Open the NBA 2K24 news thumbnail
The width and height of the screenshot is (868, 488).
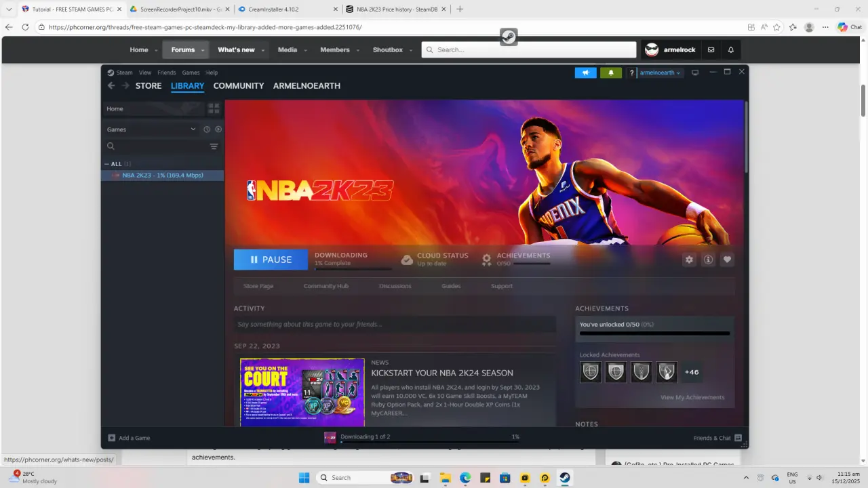[302, 392]
